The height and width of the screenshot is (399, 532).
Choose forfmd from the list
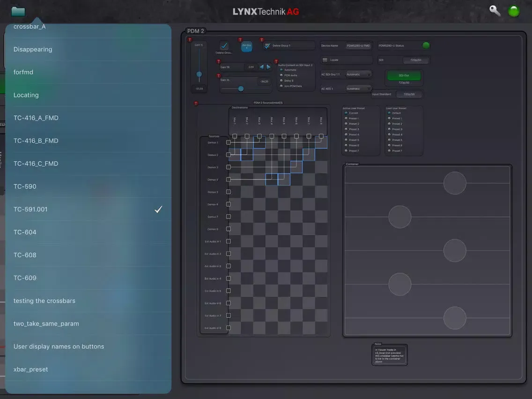coord(88,72)
